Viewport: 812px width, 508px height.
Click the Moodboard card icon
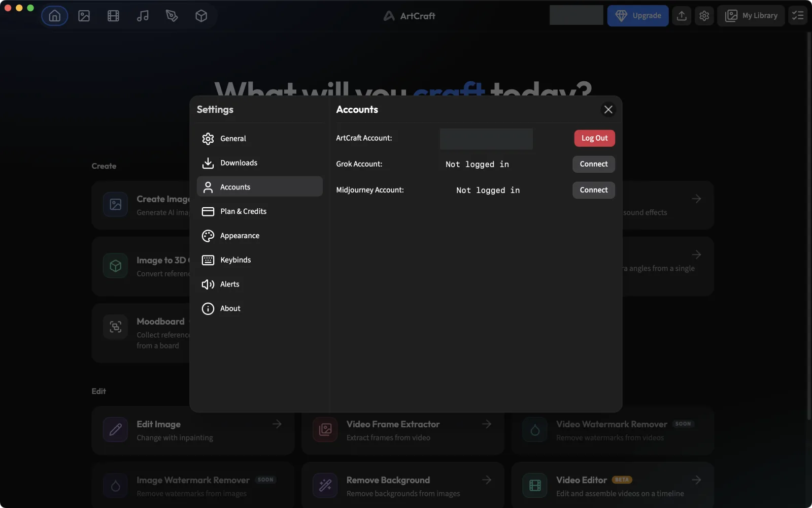click(115, 327)
